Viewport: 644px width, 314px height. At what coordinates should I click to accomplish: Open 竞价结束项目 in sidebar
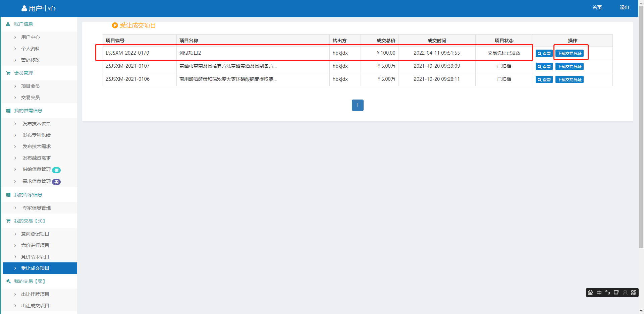tap(35, 257)
